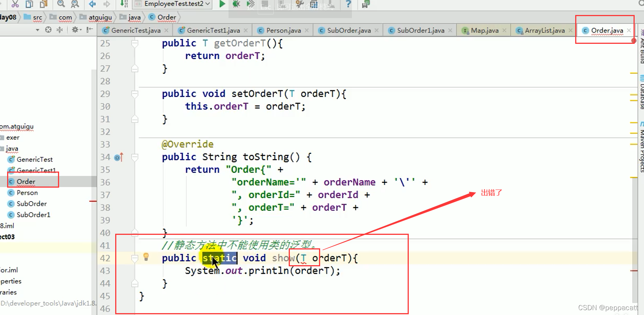Select Person class in project tree
This screenshot has width=644, height=315.
coord(23,193)
